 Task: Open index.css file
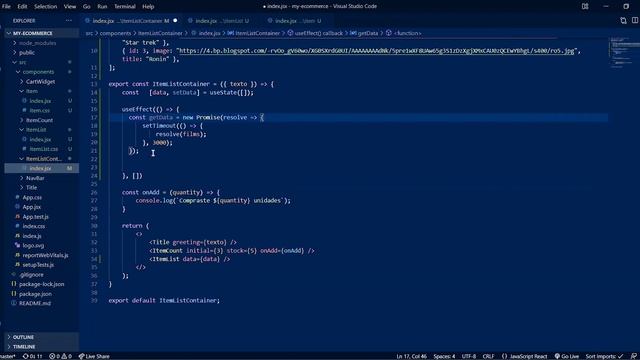pos(33,226)
